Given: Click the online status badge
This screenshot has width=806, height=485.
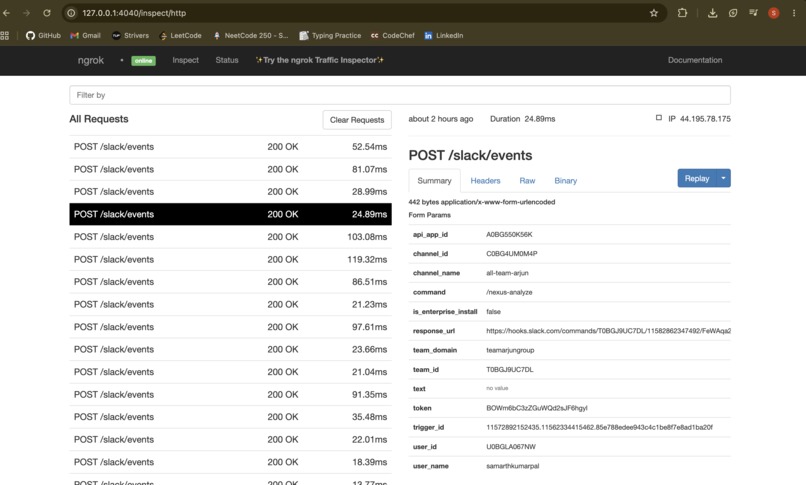Looking at the screenshot, I should [x=143, y=61].
